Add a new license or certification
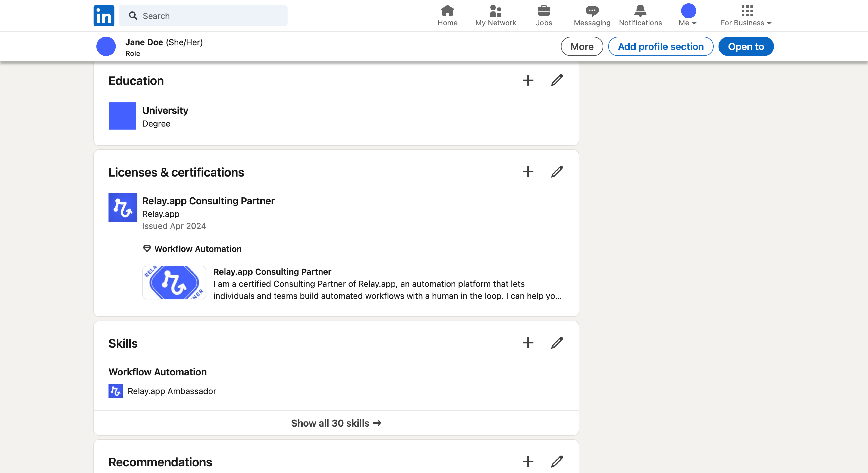The width and height of the screenshot is (868, 473). pyautogui.click(x=528, y=172)
